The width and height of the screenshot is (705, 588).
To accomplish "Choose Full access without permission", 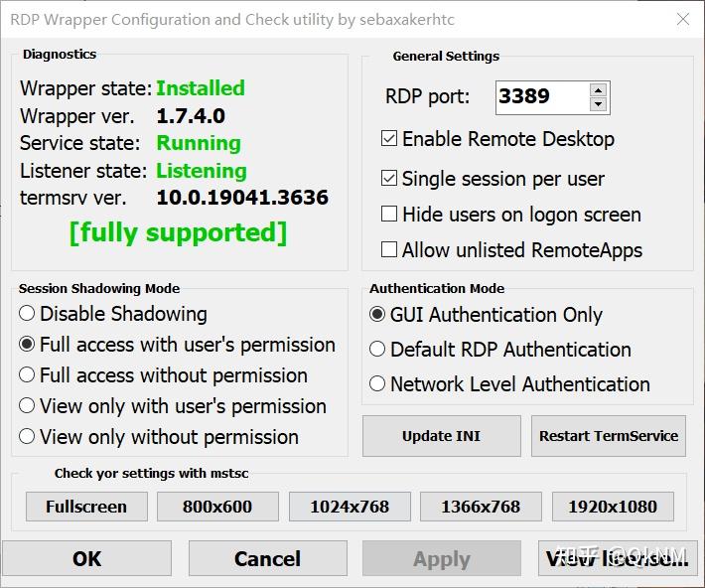I will (x=27, y=375).
